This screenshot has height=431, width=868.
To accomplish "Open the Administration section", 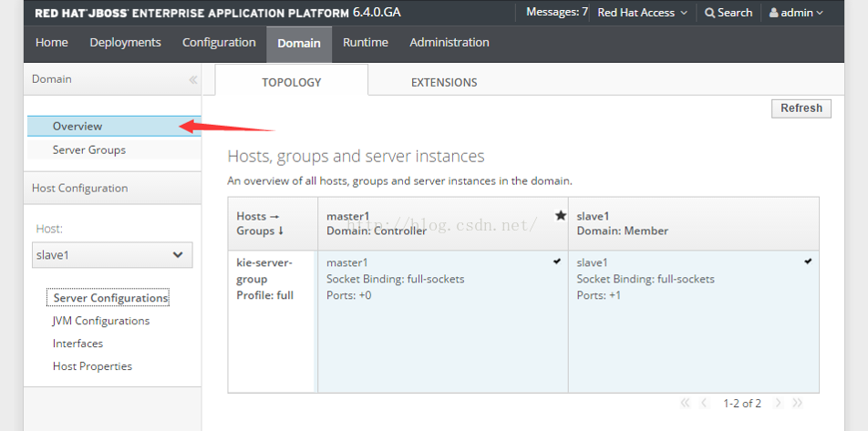I will click(449, 43).
